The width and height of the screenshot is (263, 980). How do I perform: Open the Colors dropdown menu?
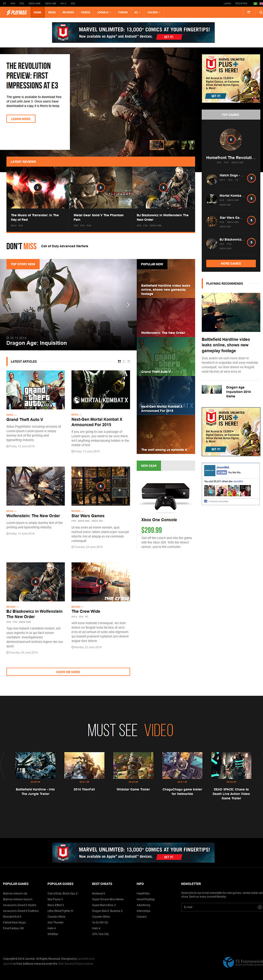[154, 12]
